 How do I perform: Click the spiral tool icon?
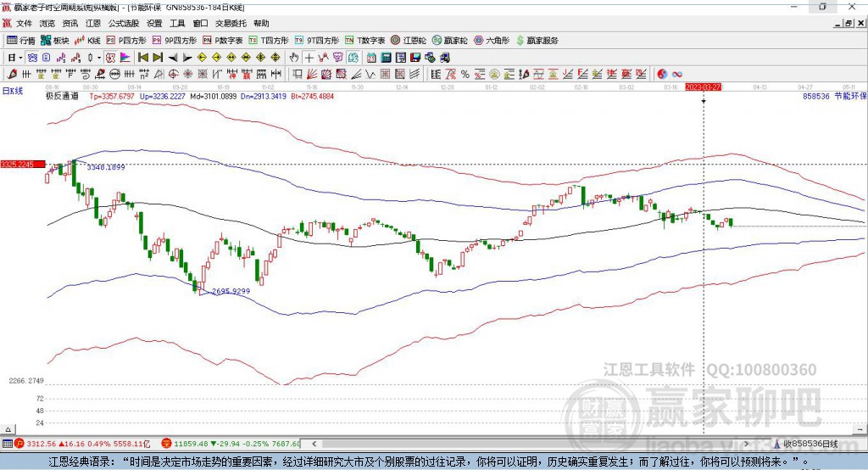(85, 74)
